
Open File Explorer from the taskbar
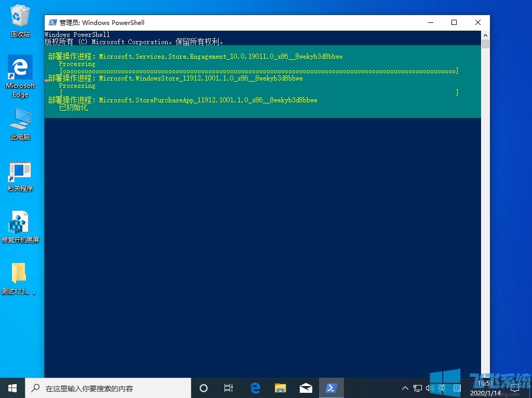[281, 388]
